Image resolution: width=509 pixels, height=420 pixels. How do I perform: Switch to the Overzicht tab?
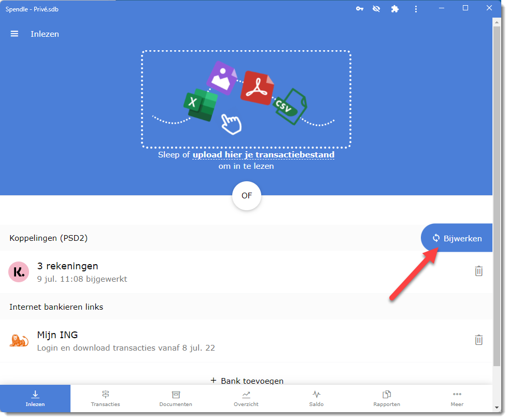point(246,399)
